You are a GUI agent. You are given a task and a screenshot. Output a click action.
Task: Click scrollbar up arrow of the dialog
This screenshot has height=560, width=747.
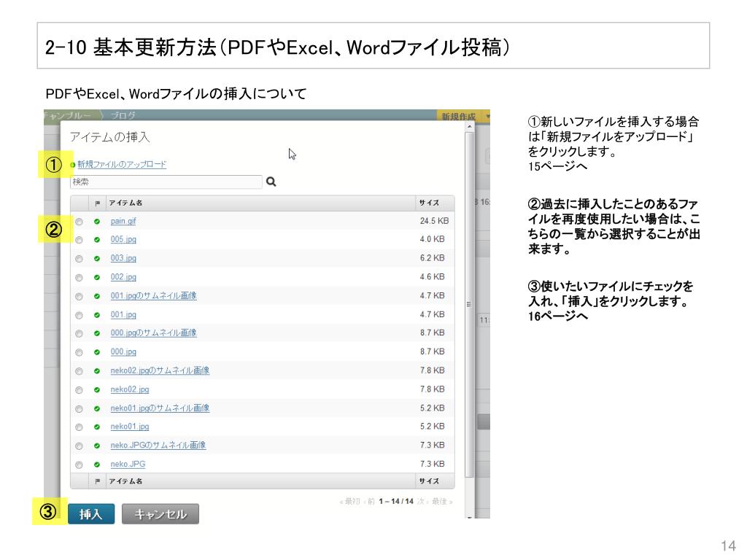470,126
